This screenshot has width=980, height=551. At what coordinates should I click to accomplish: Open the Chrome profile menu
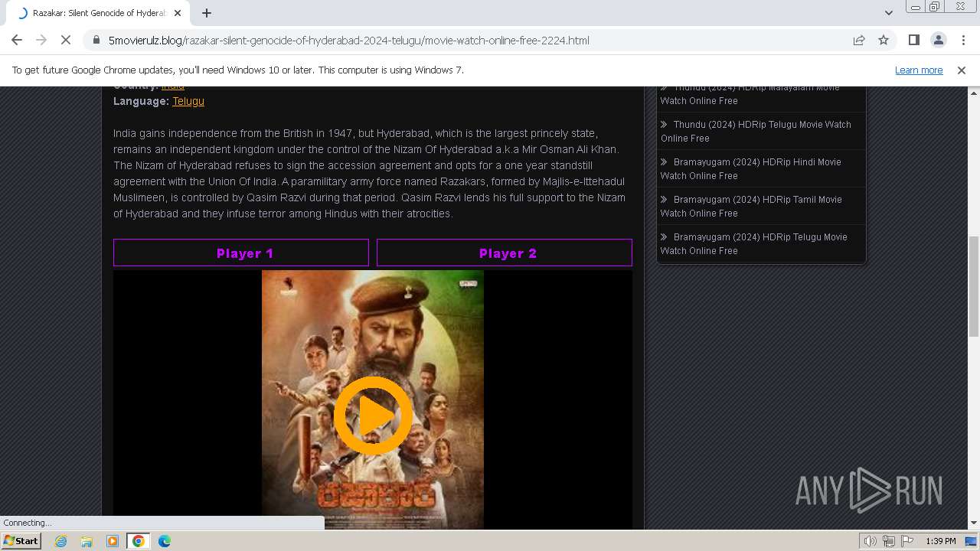point(938,40)
